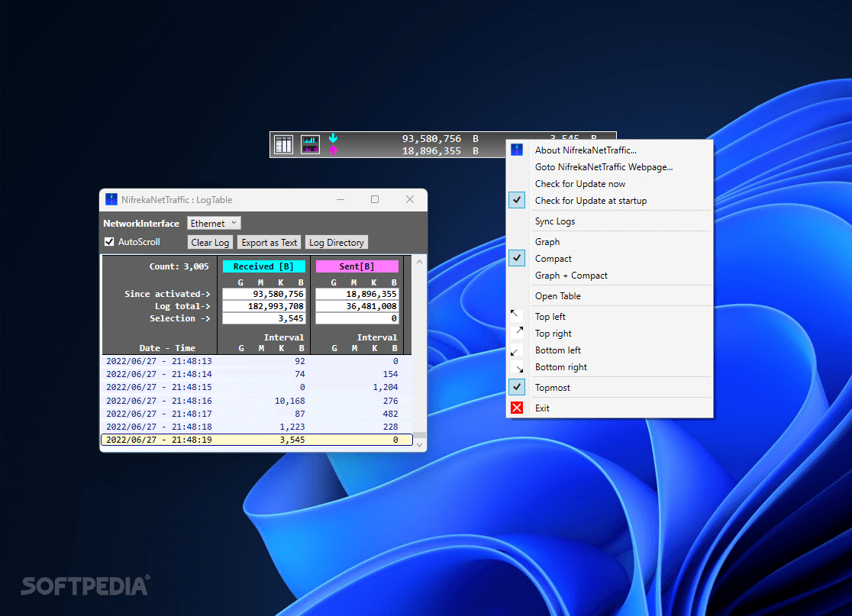The image size is (852, 616).
Task: Select Sync Logs menu entry
Action: (x=555, y=221)
